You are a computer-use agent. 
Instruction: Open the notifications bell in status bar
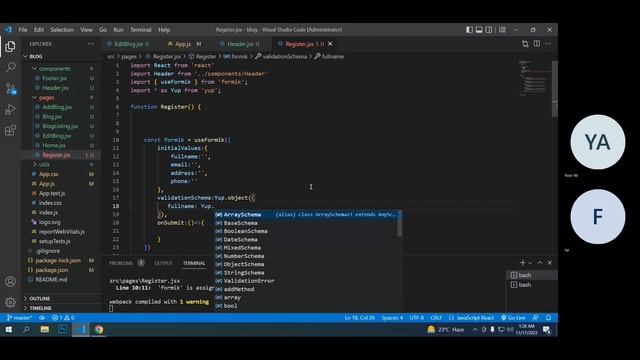click(x=549, y=318)
